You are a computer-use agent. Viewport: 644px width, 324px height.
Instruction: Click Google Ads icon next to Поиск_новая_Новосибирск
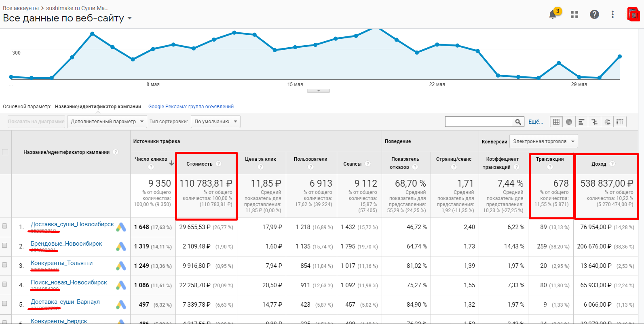[x=121, y=285]
